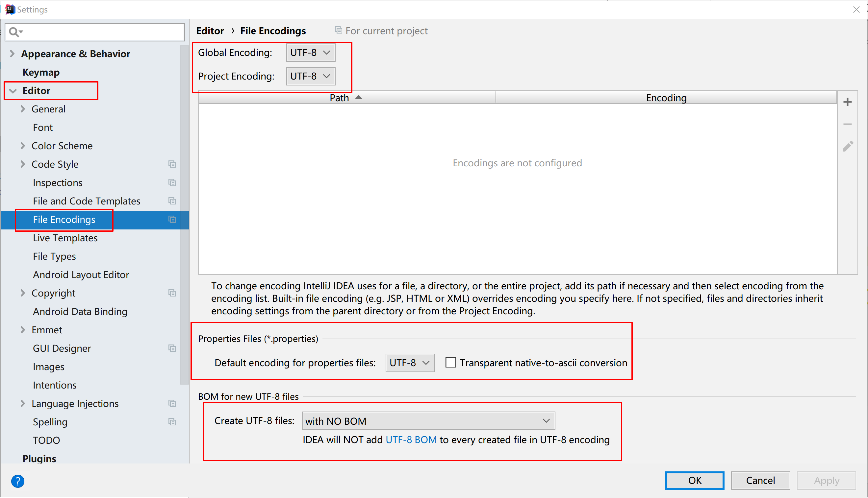Viewport: 868px width, 498px height.
Task: Enable Transparent native-to-ascii conversion checkbox
Action: click(x=450, y=363)
